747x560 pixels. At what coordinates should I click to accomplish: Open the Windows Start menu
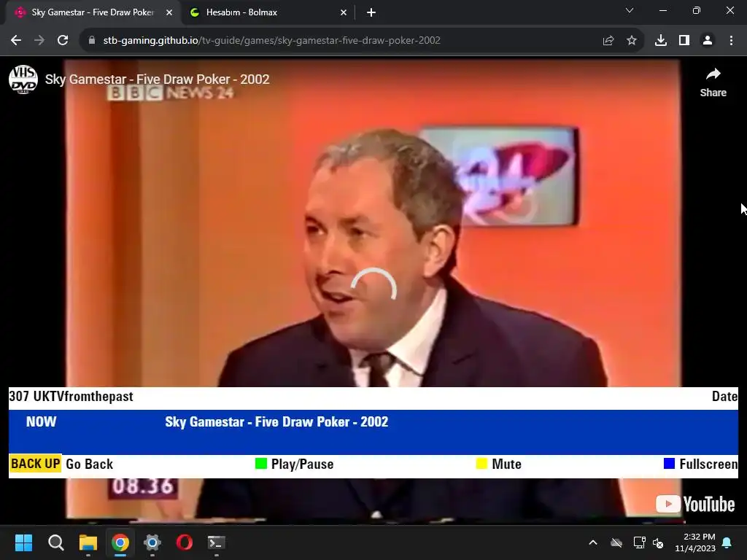(x=23, y=542)
